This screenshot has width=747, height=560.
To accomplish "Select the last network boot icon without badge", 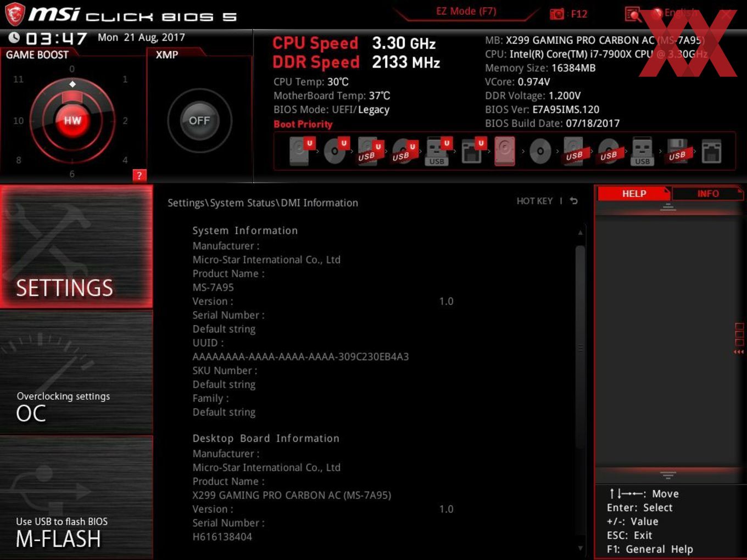I will point(711,152).
